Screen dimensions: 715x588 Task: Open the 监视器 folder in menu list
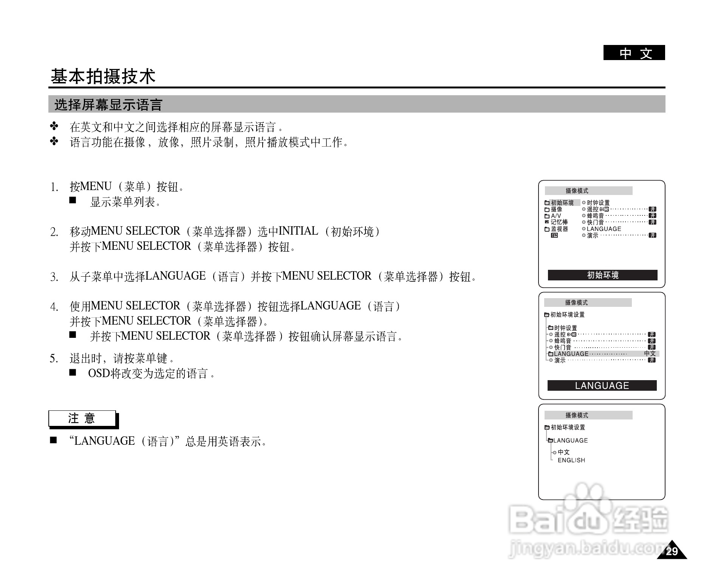pos(547,229)
